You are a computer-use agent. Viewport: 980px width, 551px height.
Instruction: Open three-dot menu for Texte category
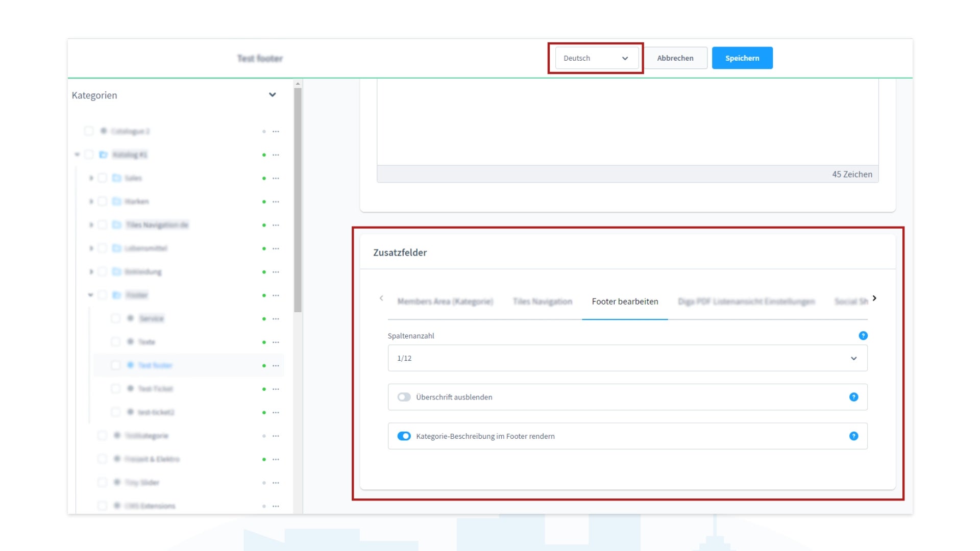pos(276,342)
